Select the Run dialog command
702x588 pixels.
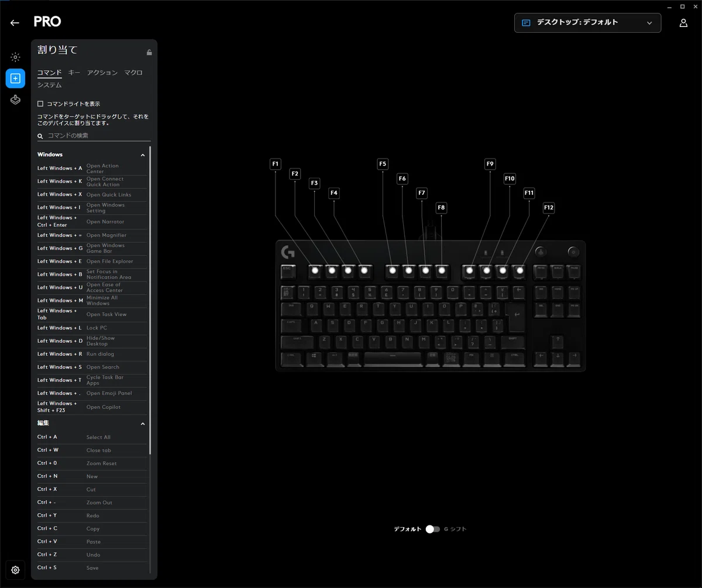coord(92,354)
